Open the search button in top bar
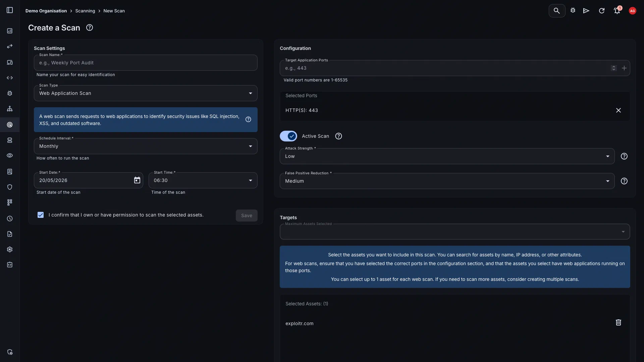The image size is (644, 362). point(557,11)
